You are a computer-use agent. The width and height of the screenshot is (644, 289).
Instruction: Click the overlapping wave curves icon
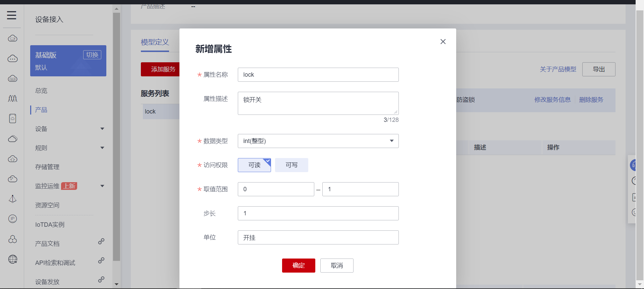click(x=12, y=98)
